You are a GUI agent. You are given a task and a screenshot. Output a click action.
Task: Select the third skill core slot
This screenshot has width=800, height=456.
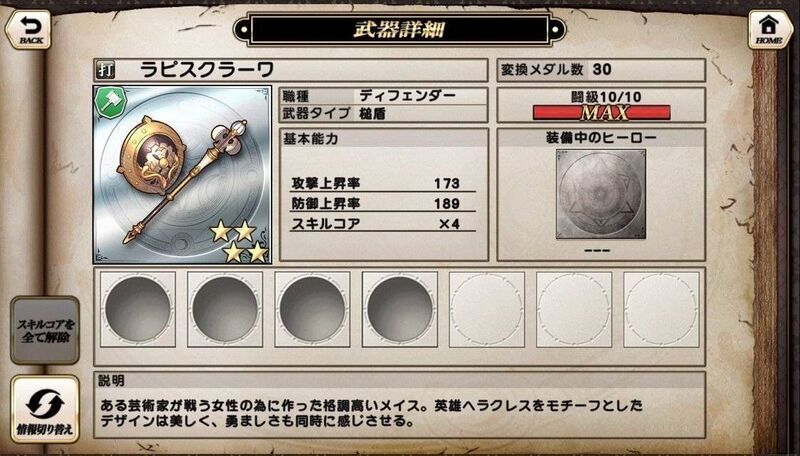click(312, 309)
